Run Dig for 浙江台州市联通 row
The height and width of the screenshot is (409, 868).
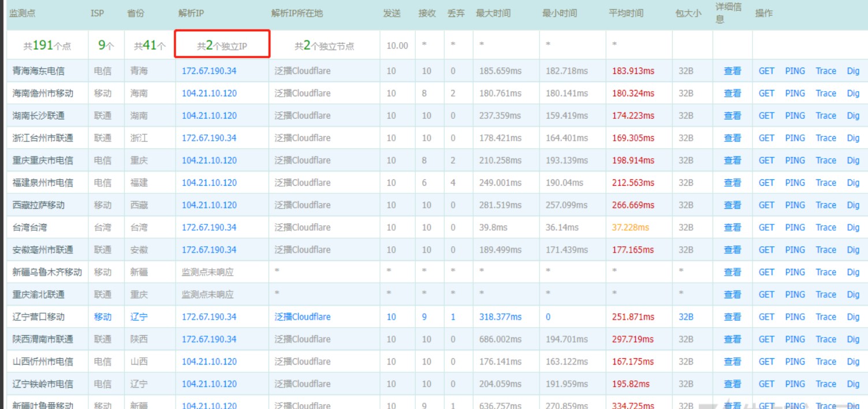click(x=853, y=138)
